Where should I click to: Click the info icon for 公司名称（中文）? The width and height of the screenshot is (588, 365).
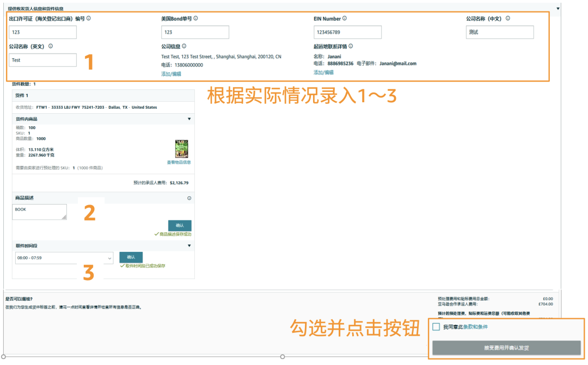pos(507,18)
